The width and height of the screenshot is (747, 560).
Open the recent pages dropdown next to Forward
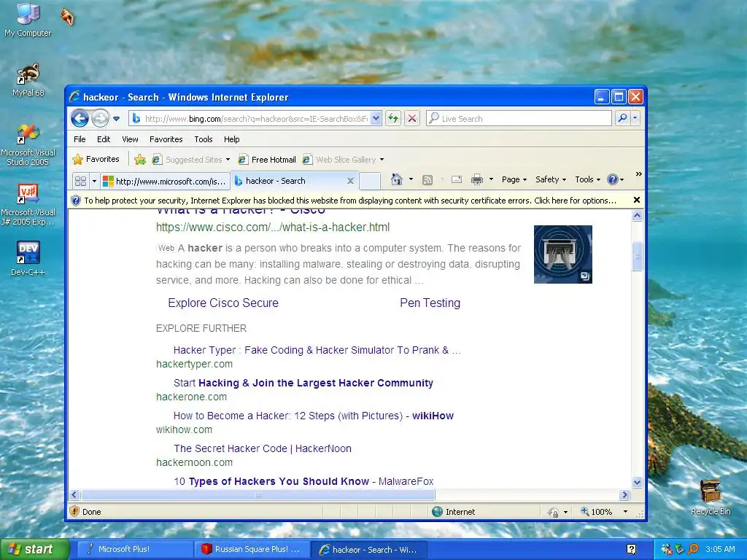[x=116, y=119]
